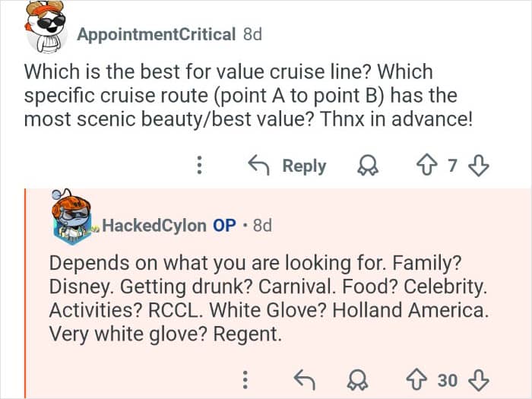Open the three-dot menu on HackedCylon's reply
The image size is (532, 399).
coord(245,379)
